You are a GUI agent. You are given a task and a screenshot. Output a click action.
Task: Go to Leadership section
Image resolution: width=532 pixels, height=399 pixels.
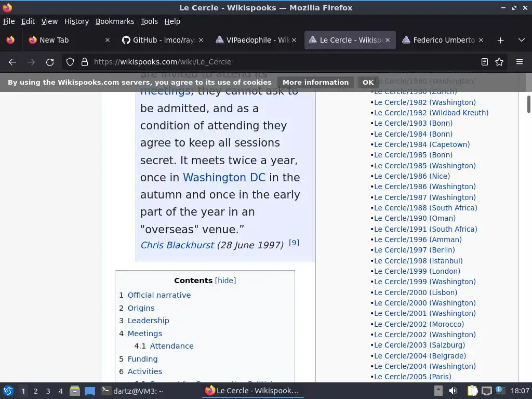pos(148,321)
